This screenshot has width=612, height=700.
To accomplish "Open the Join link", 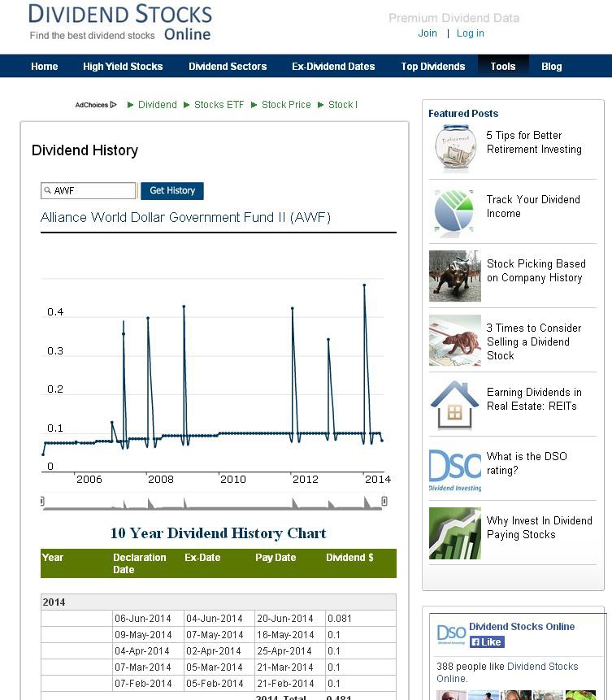I will (x=428, y=33).
